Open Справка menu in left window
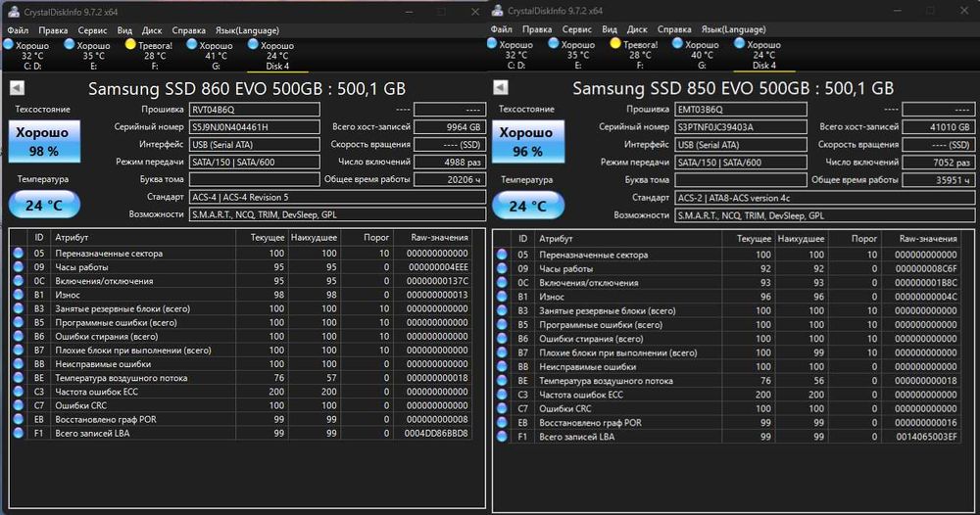This screenshot has height=515, width=980. click(x=188, y=30)
